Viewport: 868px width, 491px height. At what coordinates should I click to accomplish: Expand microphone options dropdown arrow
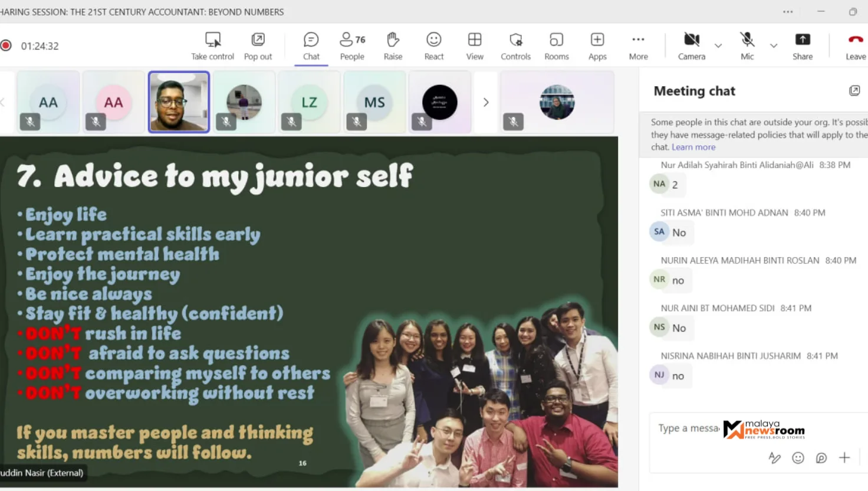click(774, 45)
